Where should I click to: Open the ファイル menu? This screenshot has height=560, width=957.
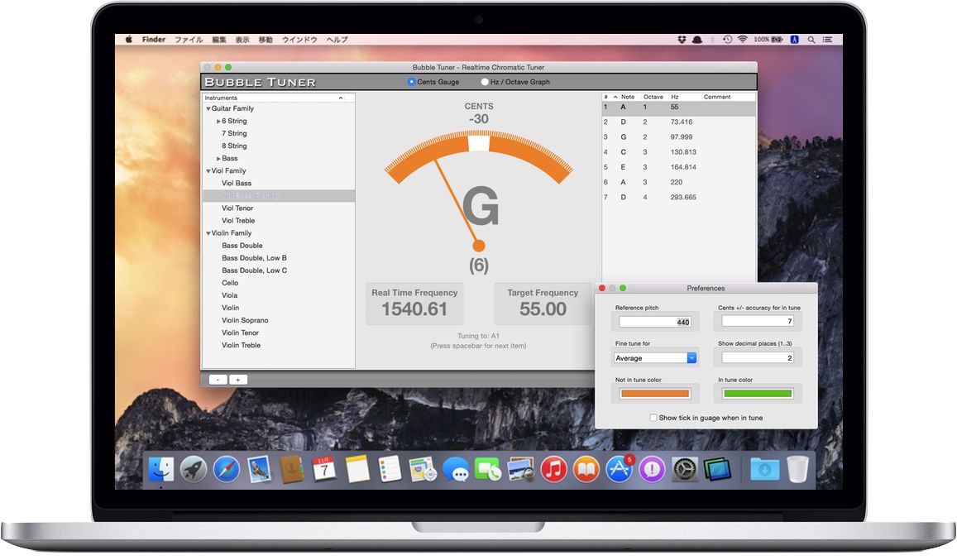[x=189, y=40]
